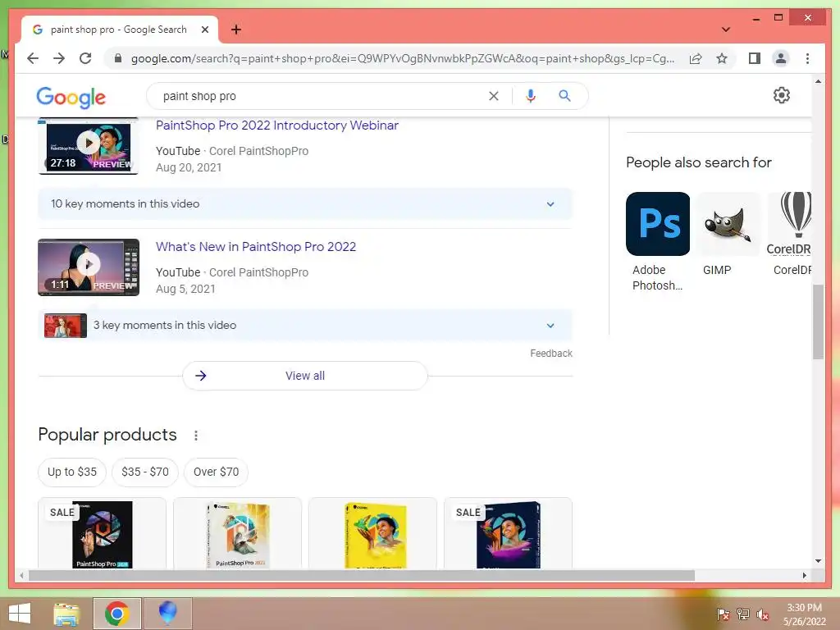Image resolution: width=840 pixels, height=630 pixels.
Task: Open What's New in PaintShop Pro 2022
Action: pyautogui.click(x=256, y=246)
